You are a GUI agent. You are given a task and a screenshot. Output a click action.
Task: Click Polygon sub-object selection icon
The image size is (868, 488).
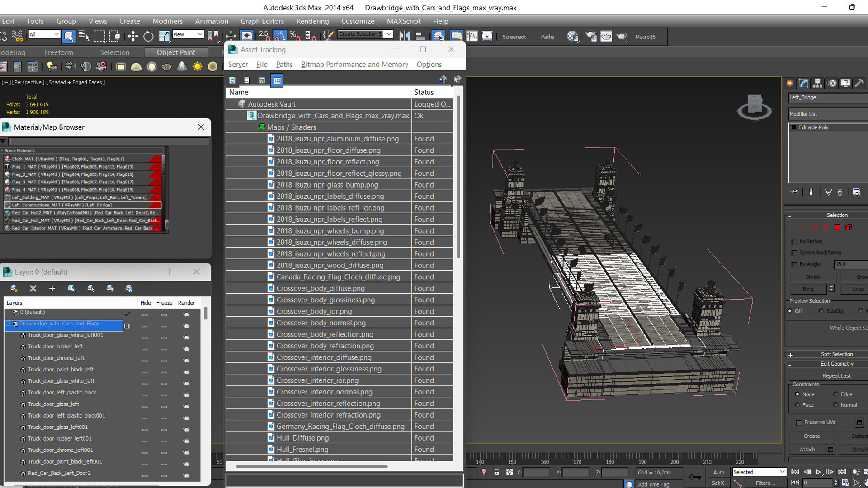click(837, 227)
